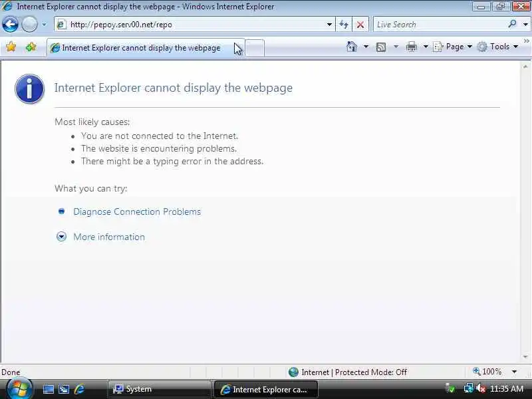Restore down the Internet Explorer window
This screenshot has width=532, height=399.
[501, 6]
